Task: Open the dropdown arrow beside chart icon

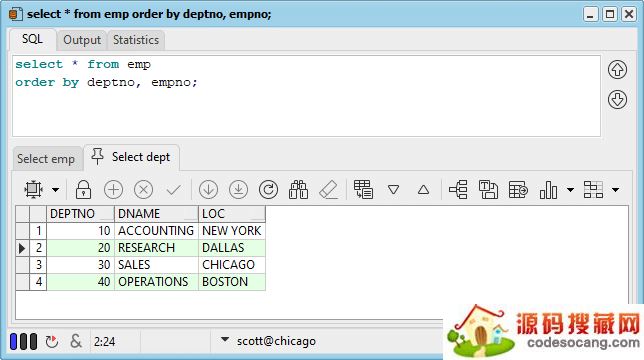Action: click(x=570, y=190)
